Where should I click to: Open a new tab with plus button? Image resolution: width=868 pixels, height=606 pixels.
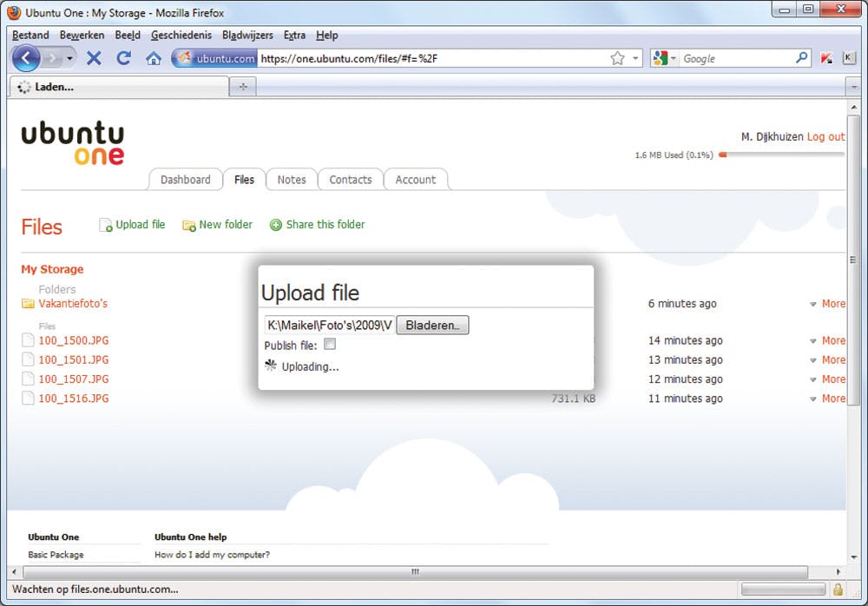tap(243, 87)
